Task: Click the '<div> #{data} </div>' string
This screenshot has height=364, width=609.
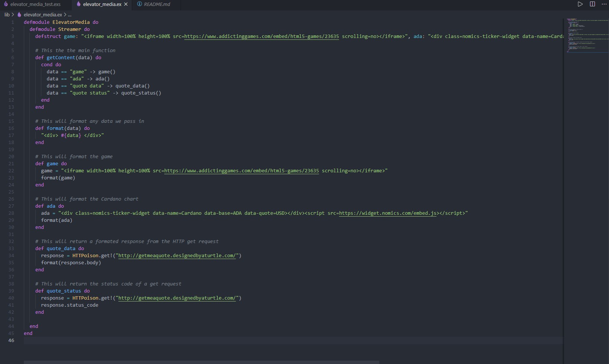Action: click(73, 135)
